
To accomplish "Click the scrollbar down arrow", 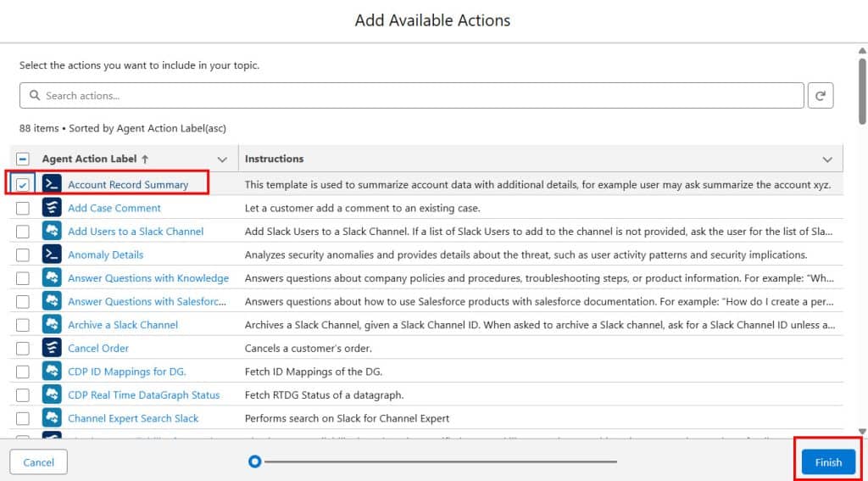I will coord(862,431).
